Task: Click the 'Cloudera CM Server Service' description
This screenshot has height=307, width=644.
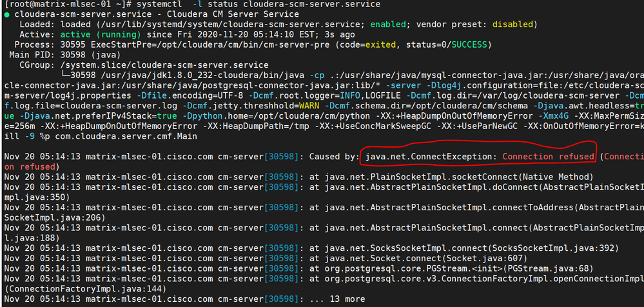Action: [x=233, y=14]
